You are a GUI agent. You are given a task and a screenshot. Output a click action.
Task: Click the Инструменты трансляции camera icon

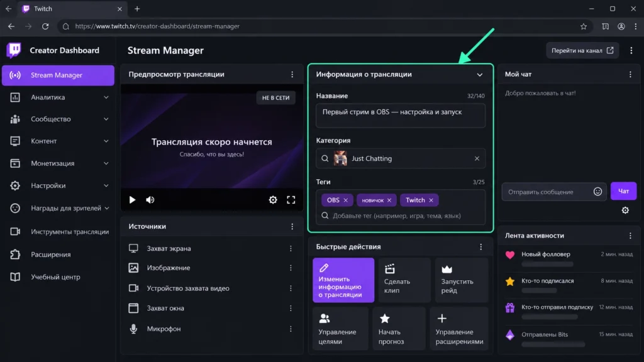[15, 232]
